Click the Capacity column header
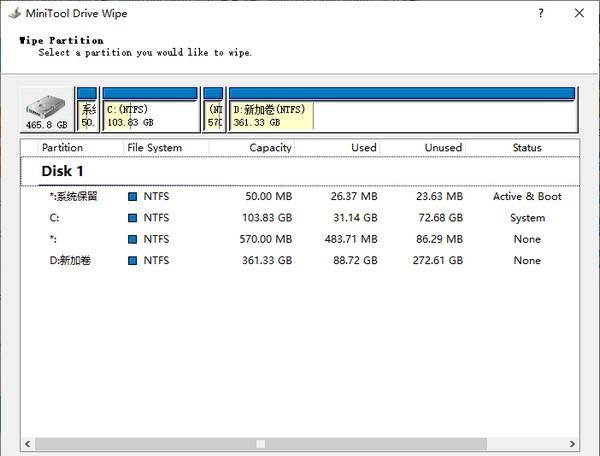600x456 pixels. click(270, 148)
